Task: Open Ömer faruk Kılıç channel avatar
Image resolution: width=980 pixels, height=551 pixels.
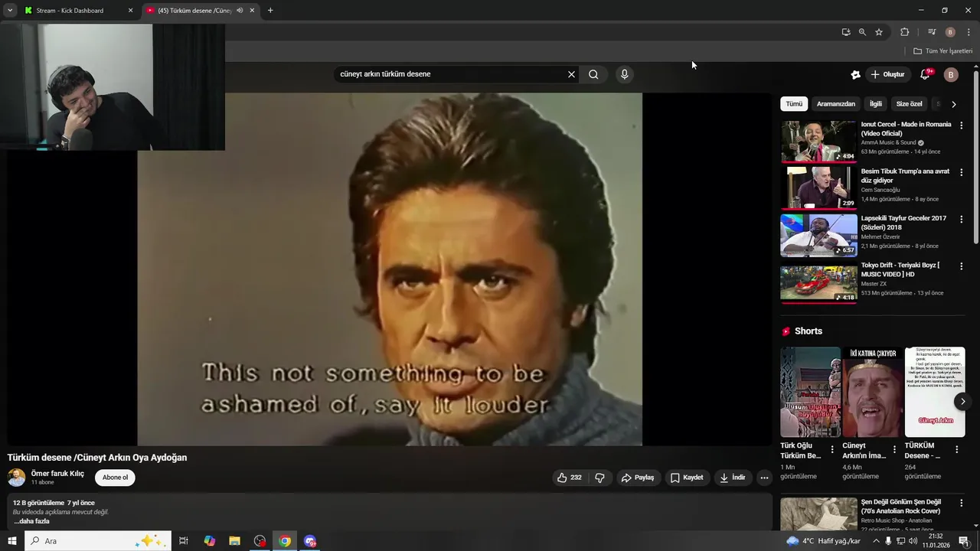Action: tap(16, 478)
